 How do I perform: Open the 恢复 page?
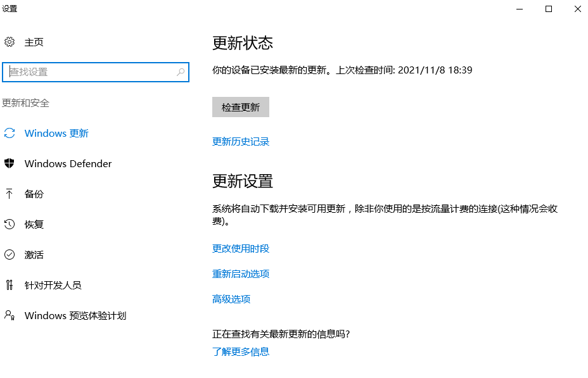pyautogui.click(x=34, y=224)
